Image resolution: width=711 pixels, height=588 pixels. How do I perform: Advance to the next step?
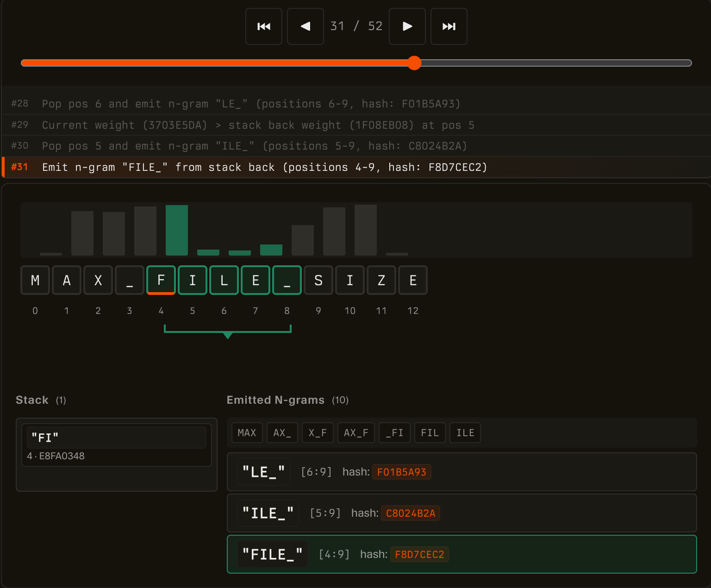[x=407, y=26]
